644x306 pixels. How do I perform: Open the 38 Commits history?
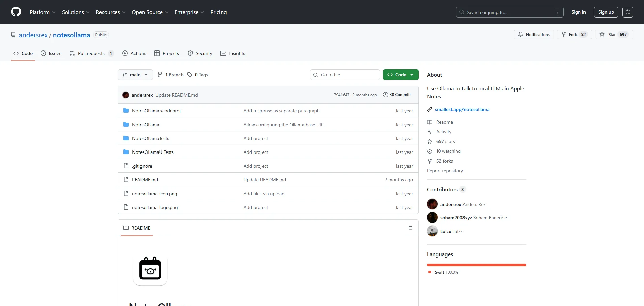(x=397, y=95)
